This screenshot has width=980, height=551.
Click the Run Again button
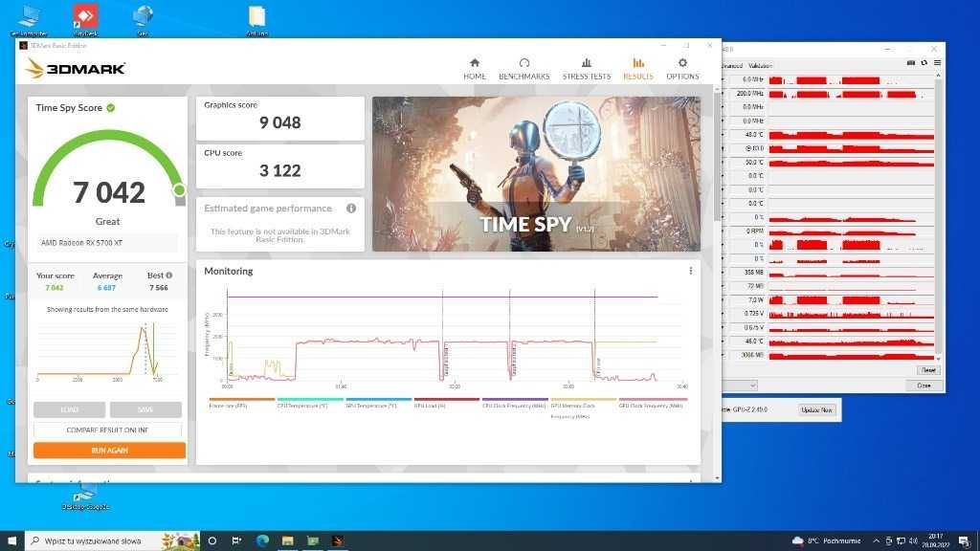109,451
